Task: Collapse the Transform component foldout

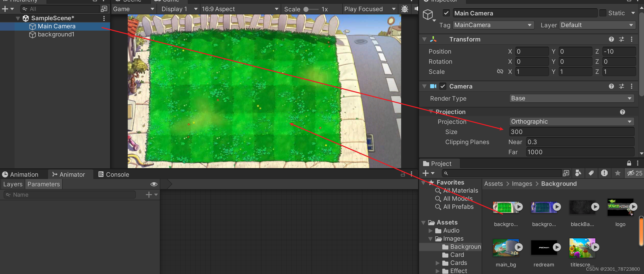Action: (424, 39)
